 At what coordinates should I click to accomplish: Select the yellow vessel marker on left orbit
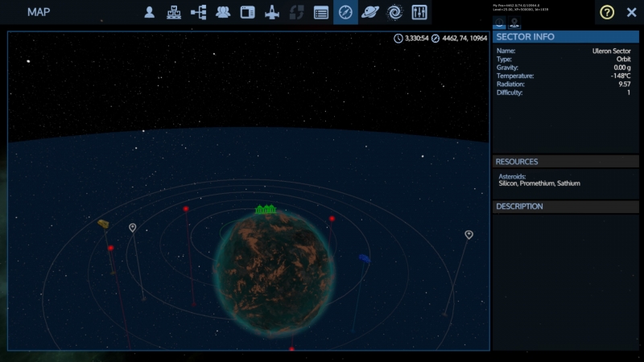pos(103,224)
